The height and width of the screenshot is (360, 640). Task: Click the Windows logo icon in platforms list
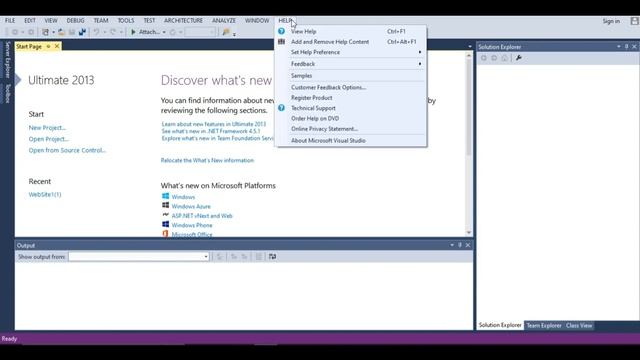(165, 196)
